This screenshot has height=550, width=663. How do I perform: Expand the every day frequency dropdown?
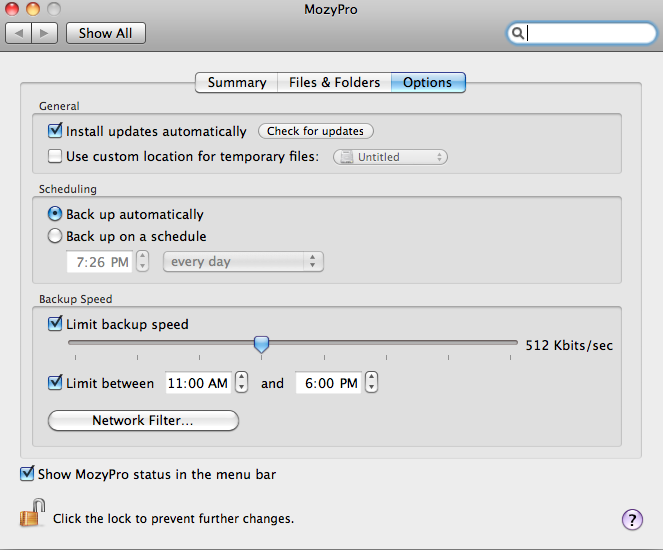click(x=243, y=261)
